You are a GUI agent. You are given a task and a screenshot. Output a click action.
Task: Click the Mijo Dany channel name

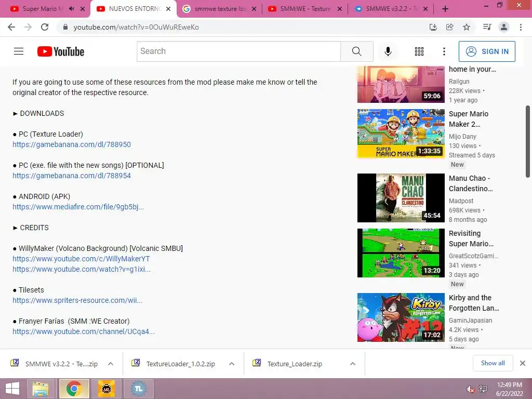point(462,137)
